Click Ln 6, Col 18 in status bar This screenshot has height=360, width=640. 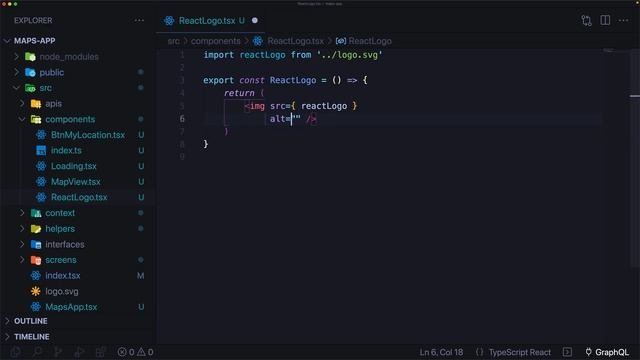tap(441, 352)
